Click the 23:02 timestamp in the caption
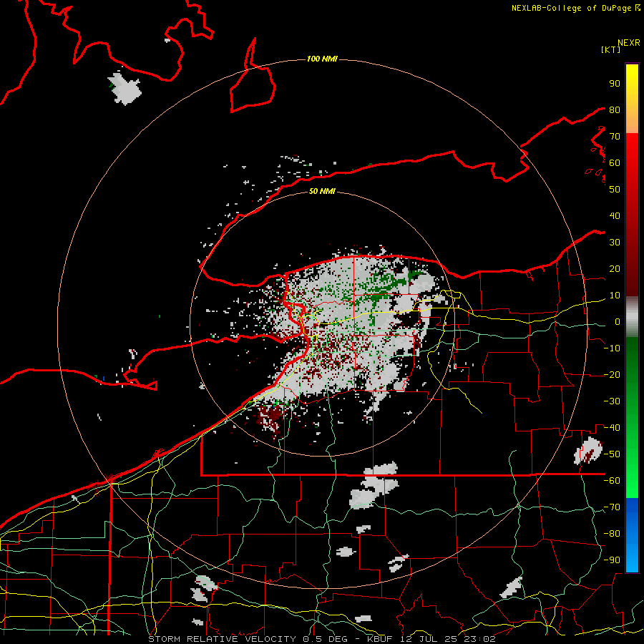The width and height of the screenshot is (644, 644). [x=479, y=639]
